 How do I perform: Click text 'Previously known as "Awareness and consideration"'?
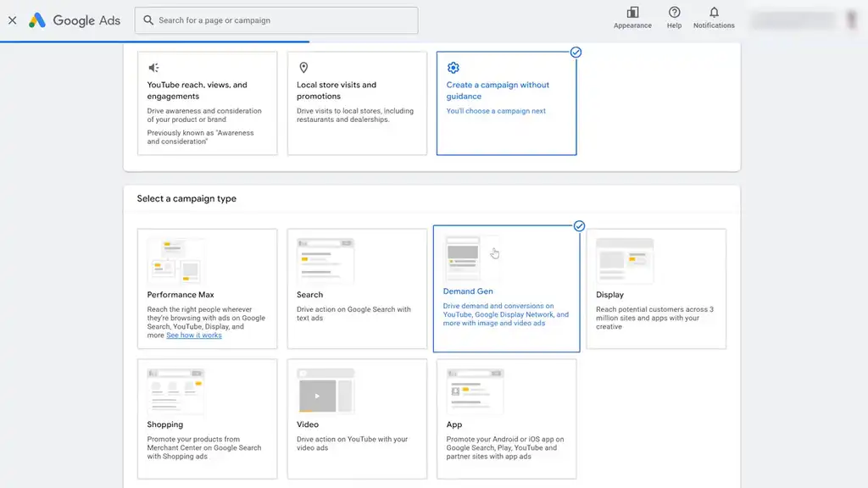(x=200, y=137)
